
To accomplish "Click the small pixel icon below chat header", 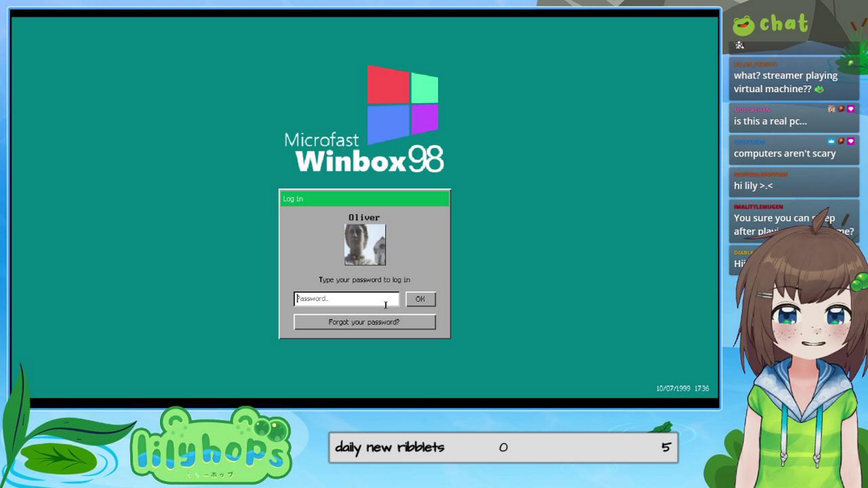I will (740, 45).
